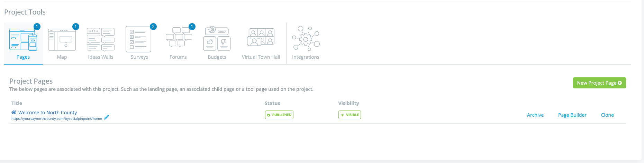Open the Virtual Town Hall icon
The height and width of the screenshot is (163, 644).
tap(261, 37)
